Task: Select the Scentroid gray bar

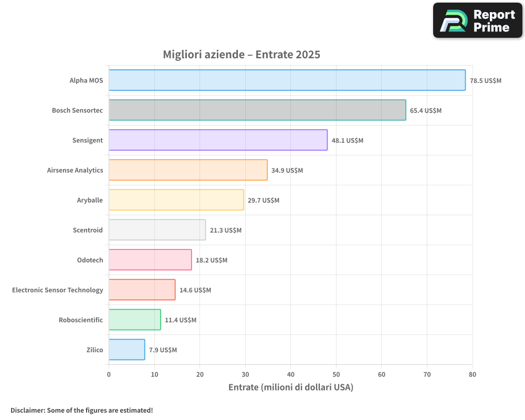Action: (156, 230)
